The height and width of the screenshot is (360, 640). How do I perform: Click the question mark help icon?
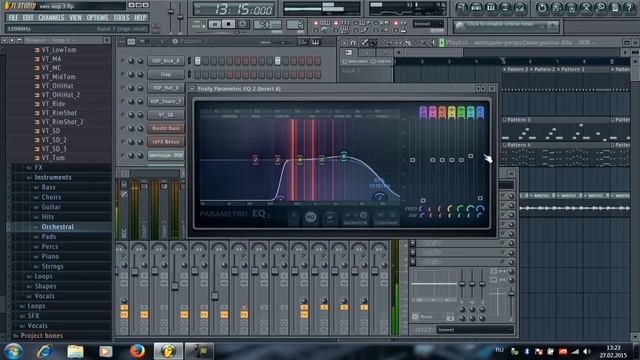[x=630, y=8]
